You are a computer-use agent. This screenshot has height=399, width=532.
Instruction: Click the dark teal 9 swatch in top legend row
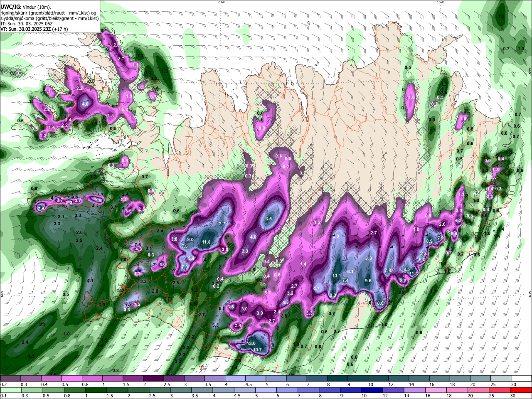pos(337,379)
